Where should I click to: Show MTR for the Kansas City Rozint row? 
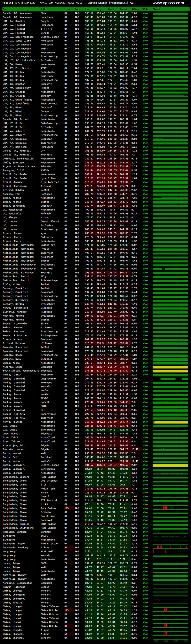pos(145,88)
